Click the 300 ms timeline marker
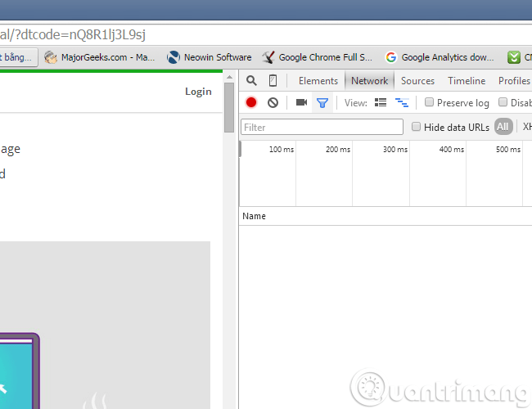 pos(395,149)
